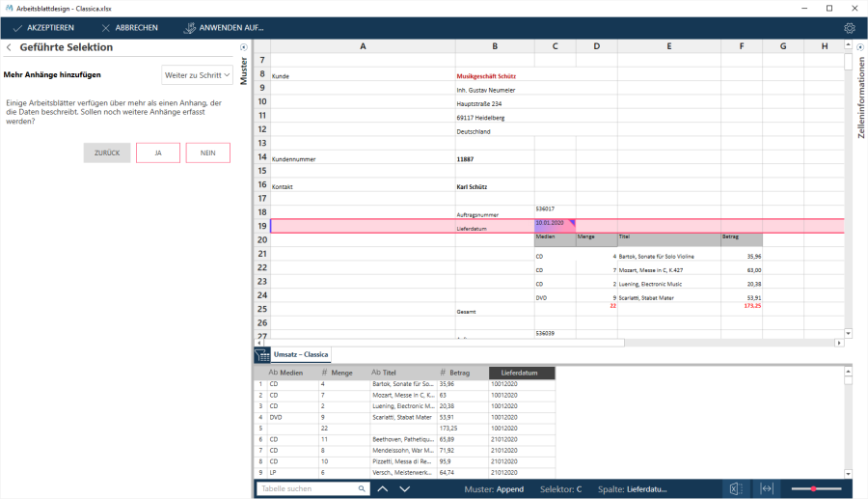This screenshot has height=499, width=868.
Task: Click the fit column width icon
Action: point(767,489)
